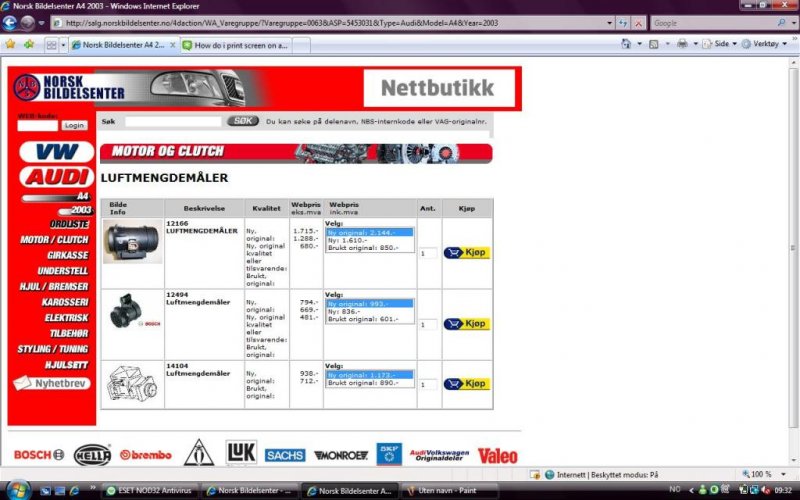Viewport: 800px width, 500px height.
Task: Open the Verktøy tools menu
Action: [x=765, y=45]
